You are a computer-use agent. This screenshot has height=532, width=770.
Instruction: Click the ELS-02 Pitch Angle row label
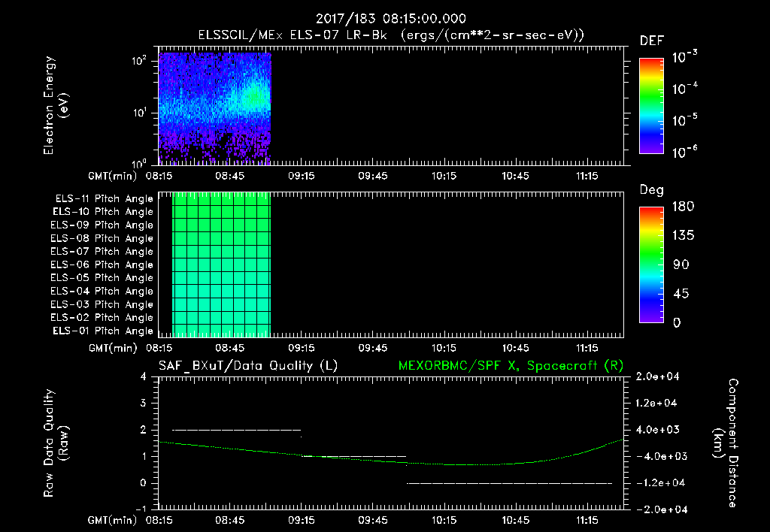102,318
